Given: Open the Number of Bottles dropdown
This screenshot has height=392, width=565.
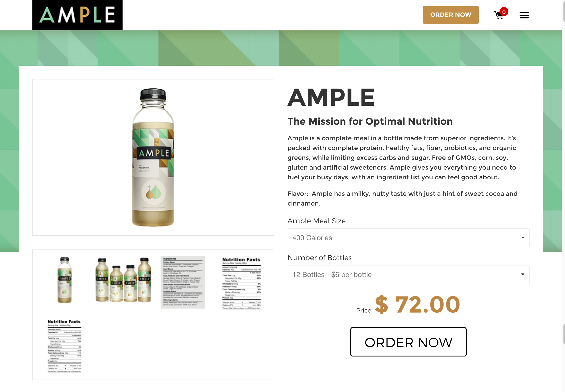Looking at the screenshot, I should point(408,275).
